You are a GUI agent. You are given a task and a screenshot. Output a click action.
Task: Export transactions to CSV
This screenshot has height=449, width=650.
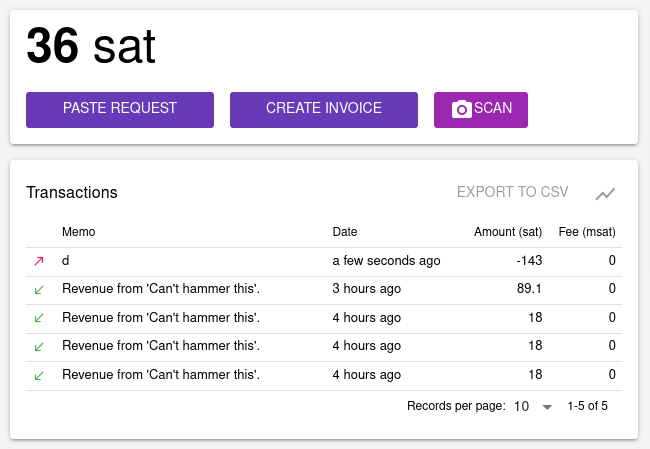(x=512, y=192)
